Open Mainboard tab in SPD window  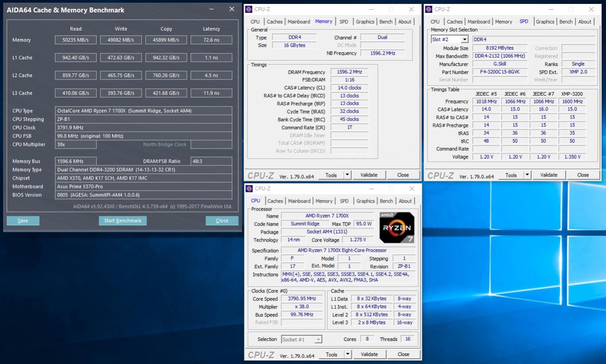[x=479, y=22]
